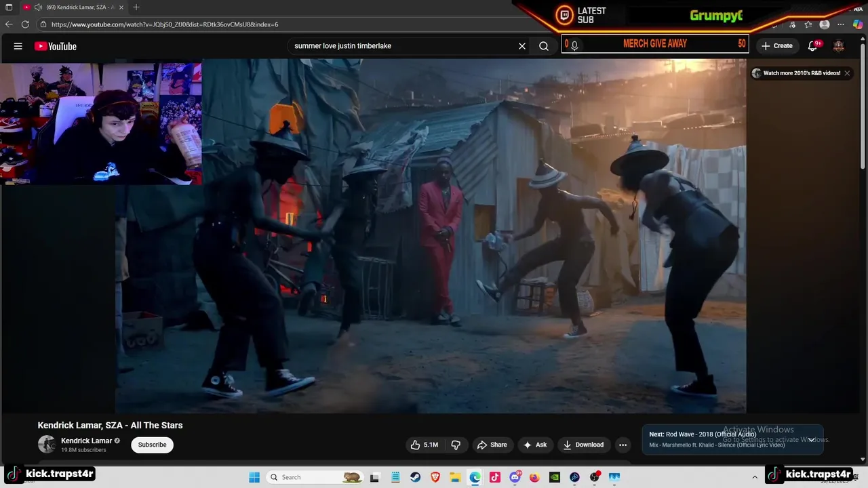Subscribe to Kendrick Lamar channel
The image size is (868, 488).
152,445
